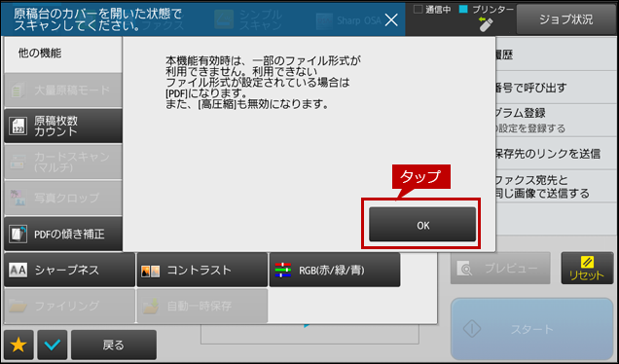Select 保存先のリンクを送信 option
This screenshot has width=619, height=364.
coord(556,154)
